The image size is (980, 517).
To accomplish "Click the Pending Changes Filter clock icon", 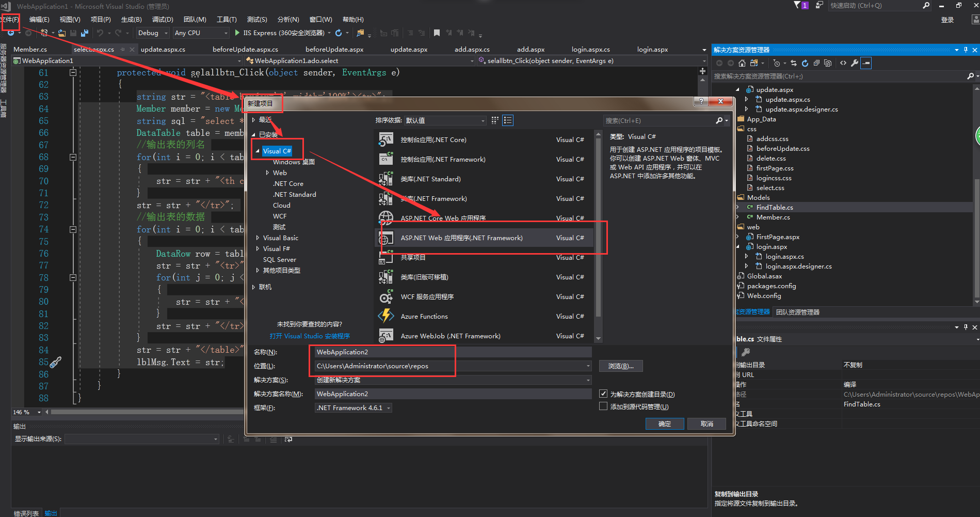I will [x=777, y=63].
